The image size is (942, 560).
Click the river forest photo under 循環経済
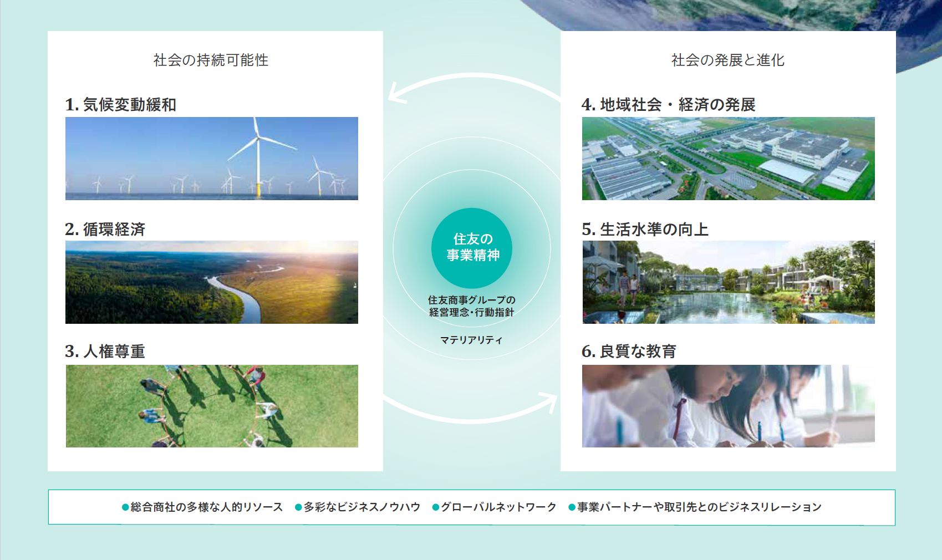212,282
